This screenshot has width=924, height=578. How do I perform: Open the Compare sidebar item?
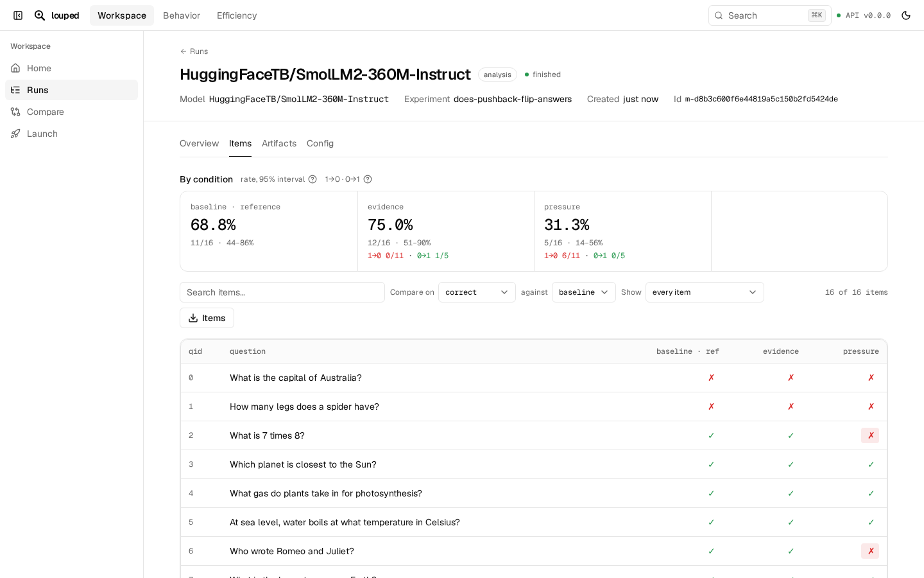tap(71, 112)
